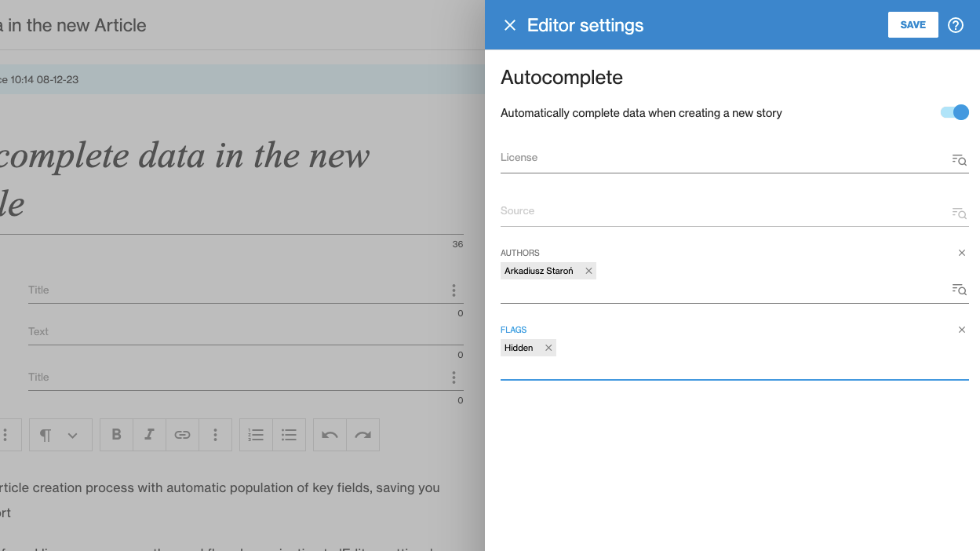
Task: Clear all Authors with the X
Action: tap(962, 253)
